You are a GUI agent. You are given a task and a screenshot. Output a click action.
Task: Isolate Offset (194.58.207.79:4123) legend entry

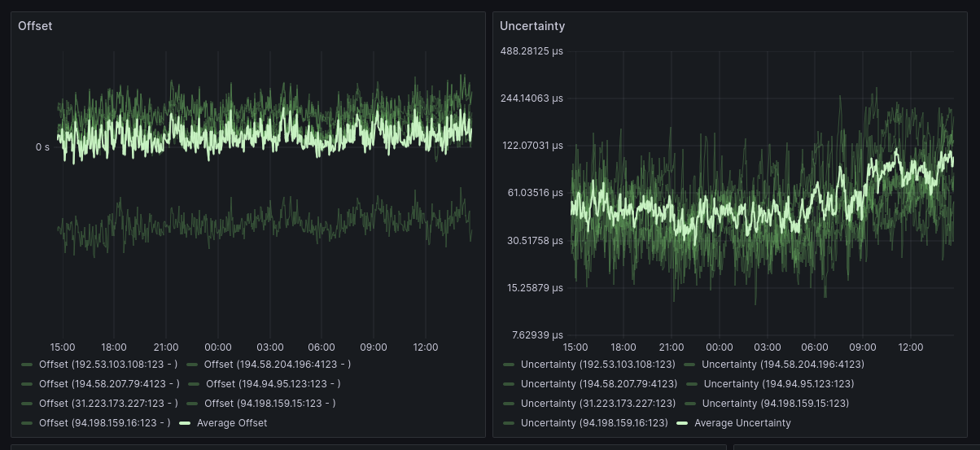point(109,384)
